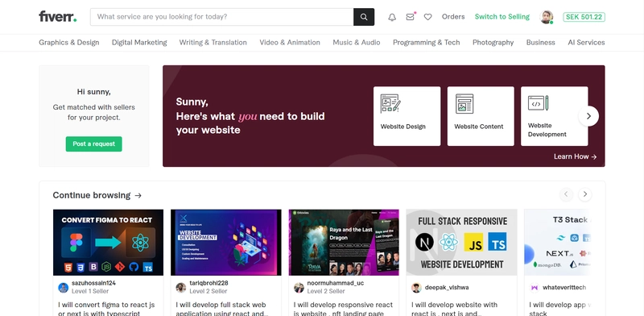Advance the banner carousel with right chevron

click(588, 116)
